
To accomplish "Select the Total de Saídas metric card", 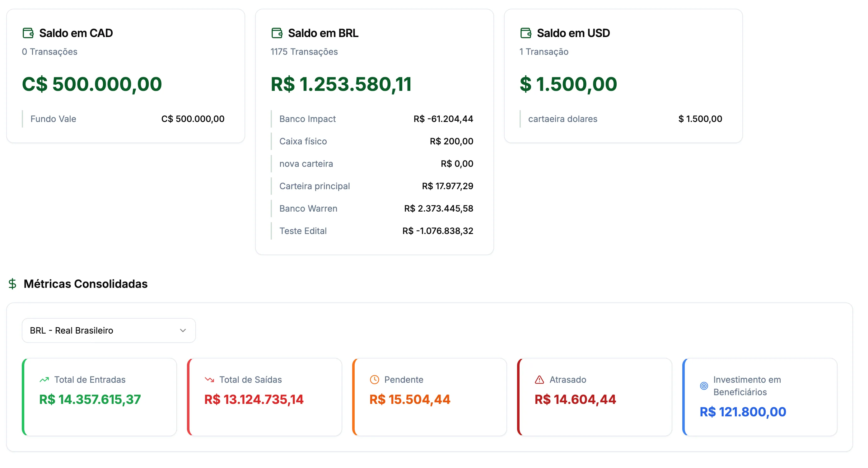I will pos(264,397).
